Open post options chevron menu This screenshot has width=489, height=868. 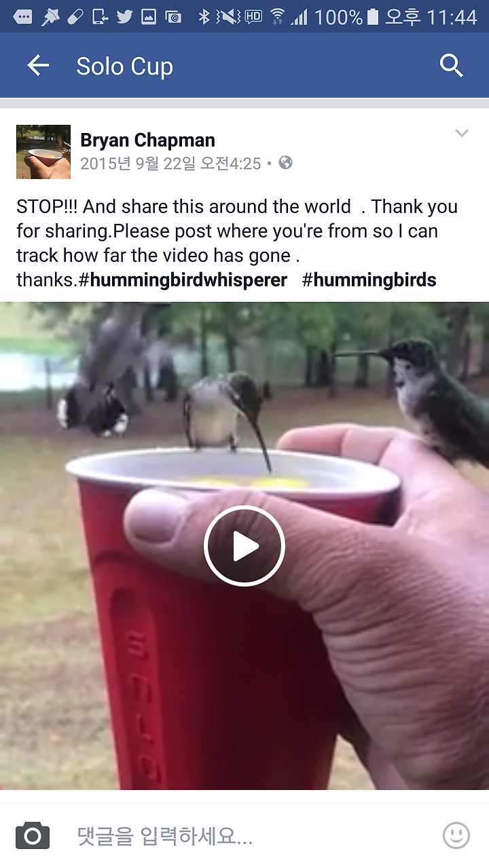462,133
